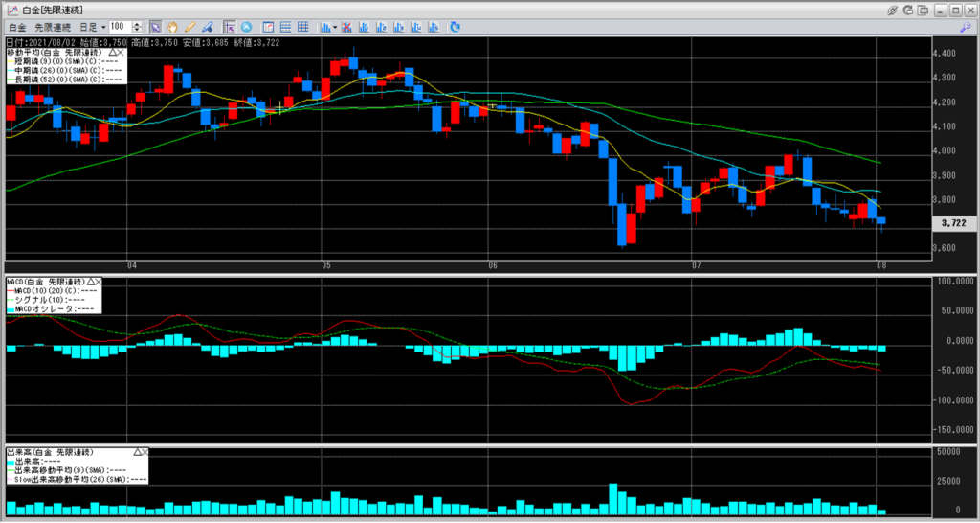
Task: Click the grid layout icon
Action: [x=302, y=27]
